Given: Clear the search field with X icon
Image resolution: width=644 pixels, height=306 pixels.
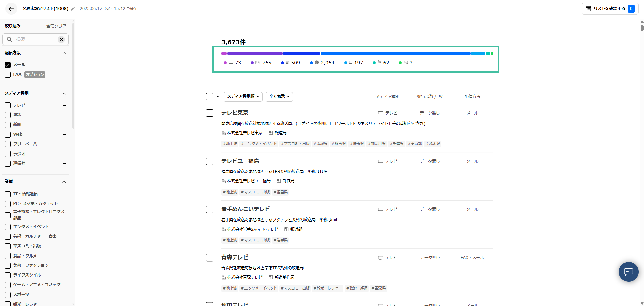Looking at the screenshot, I should pyautogui.click(x=61, y=39).
